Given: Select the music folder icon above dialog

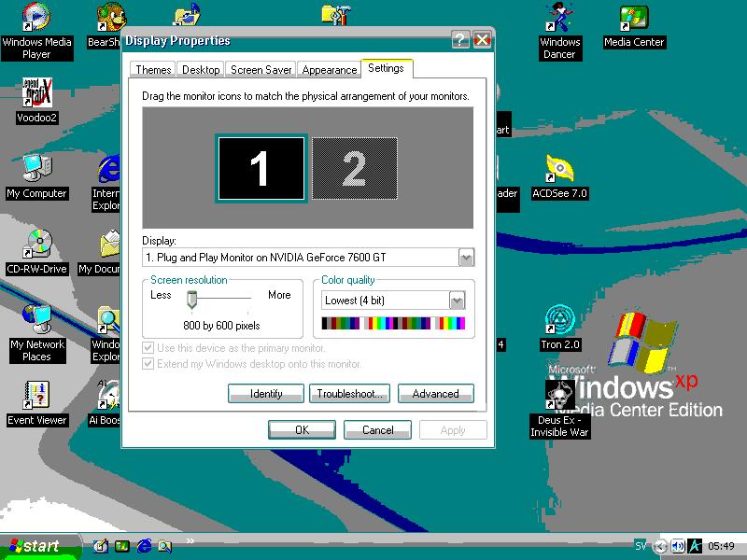Looking at the screenshot, I should coord(188,14).
